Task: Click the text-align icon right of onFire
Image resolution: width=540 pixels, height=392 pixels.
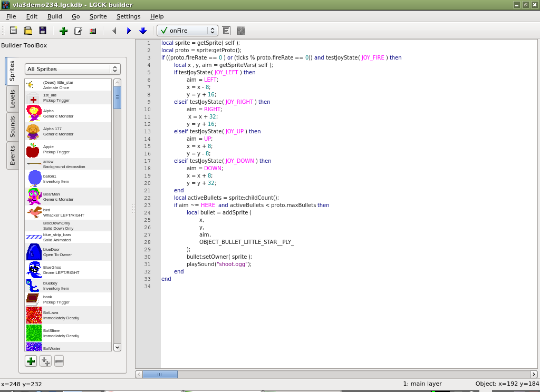Action: [226, 31]
